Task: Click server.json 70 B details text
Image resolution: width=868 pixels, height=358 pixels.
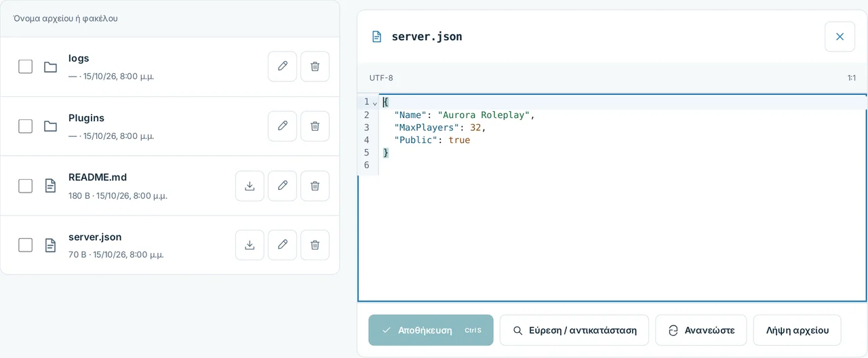Action: pos(116,255)
